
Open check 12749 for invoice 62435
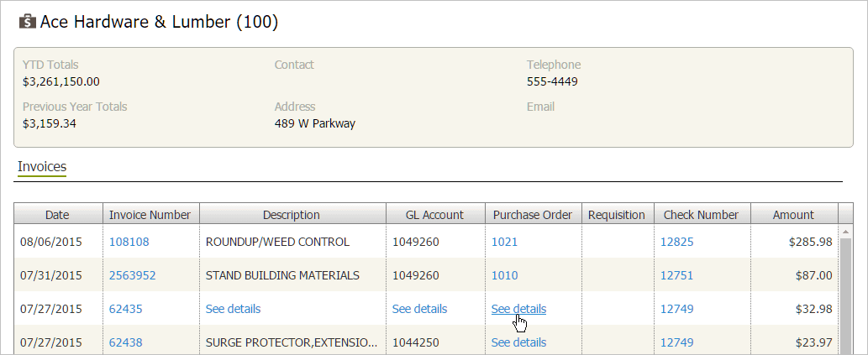coord(676,309)
